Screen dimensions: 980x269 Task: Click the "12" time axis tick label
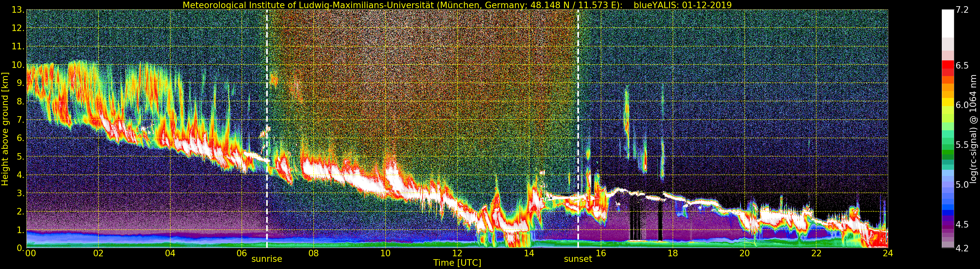pos(457,253)
